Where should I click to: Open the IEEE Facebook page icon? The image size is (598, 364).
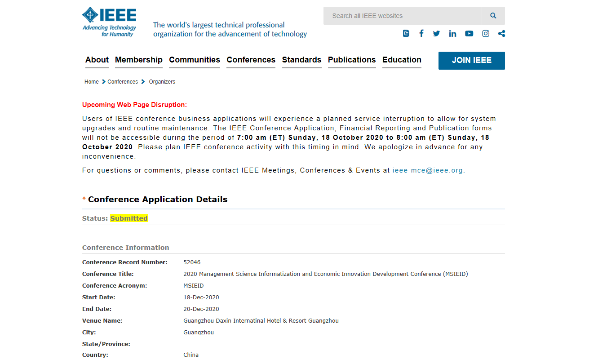pyautogui.click(x=421, y=33)
